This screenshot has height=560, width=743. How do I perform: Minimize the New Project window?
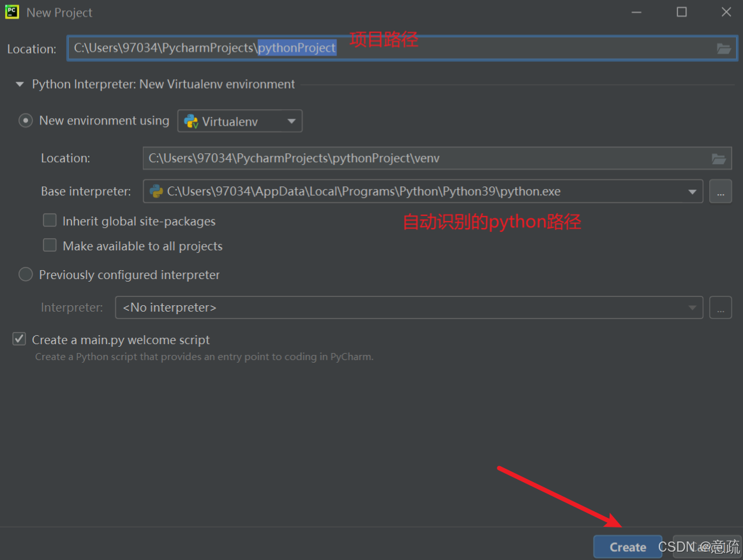click(636, 12)
